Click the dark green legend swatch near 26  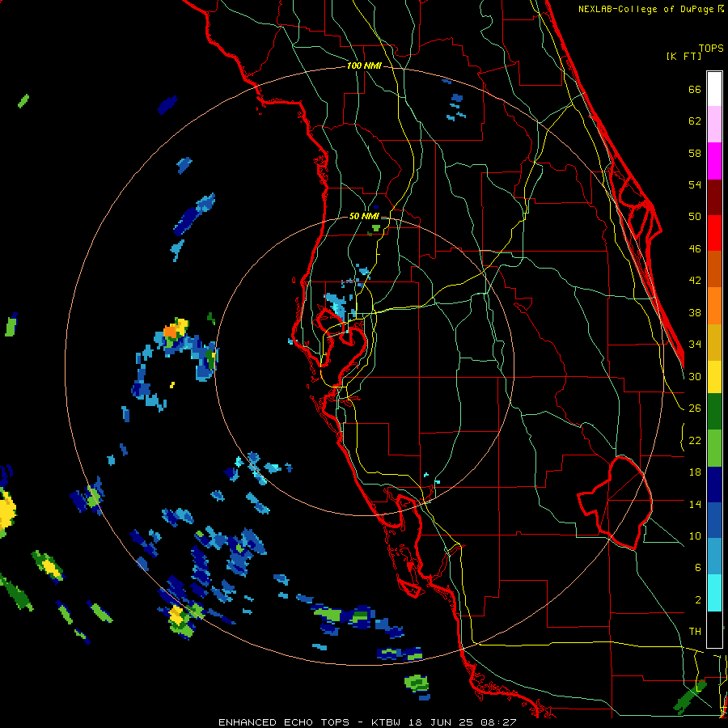[714, 412]
